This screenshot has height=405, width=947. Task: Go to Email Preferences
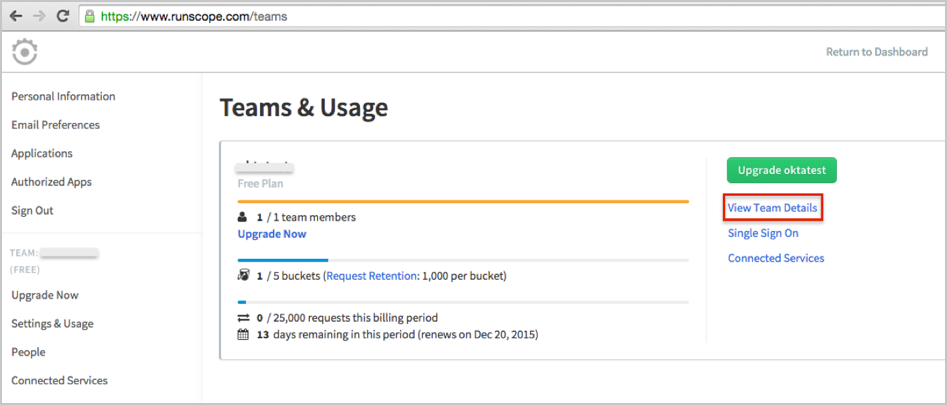[55, 125]
